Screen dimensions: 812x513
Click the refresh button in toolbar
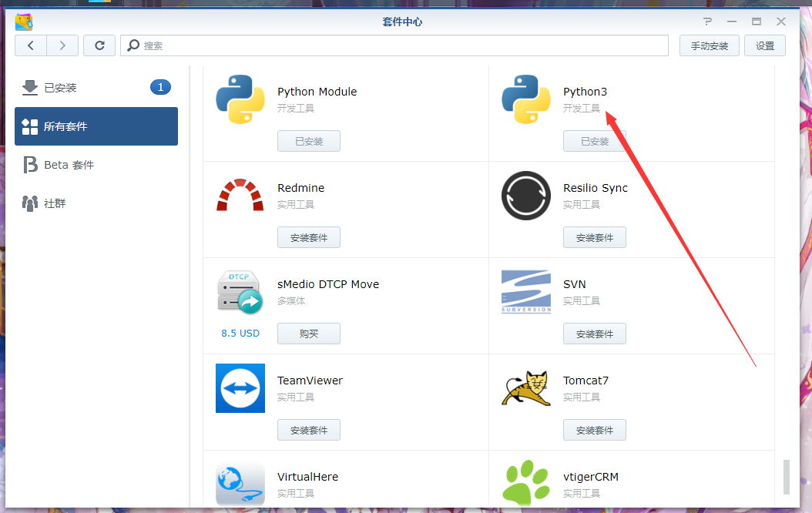click(99, 45)
